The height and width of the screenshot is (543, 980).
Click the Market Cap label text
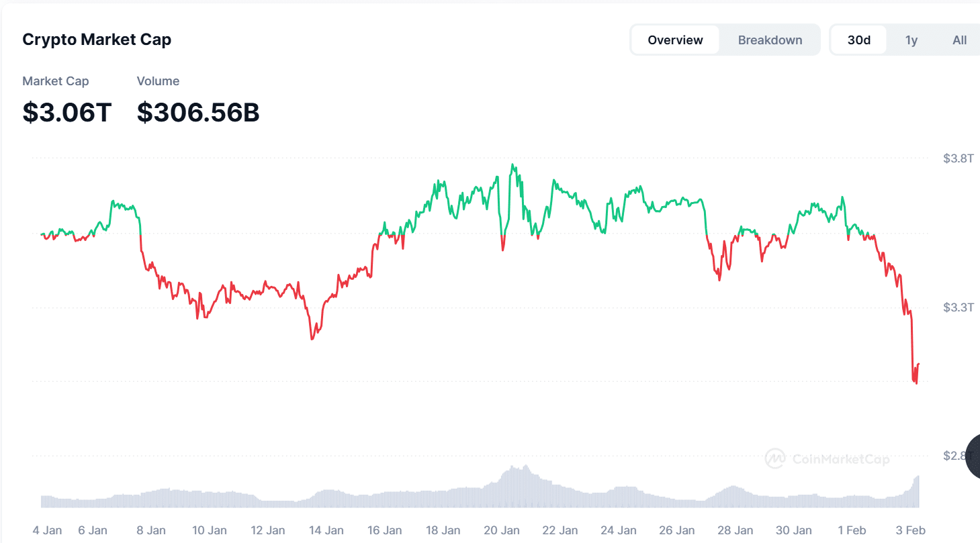[56, 81]
